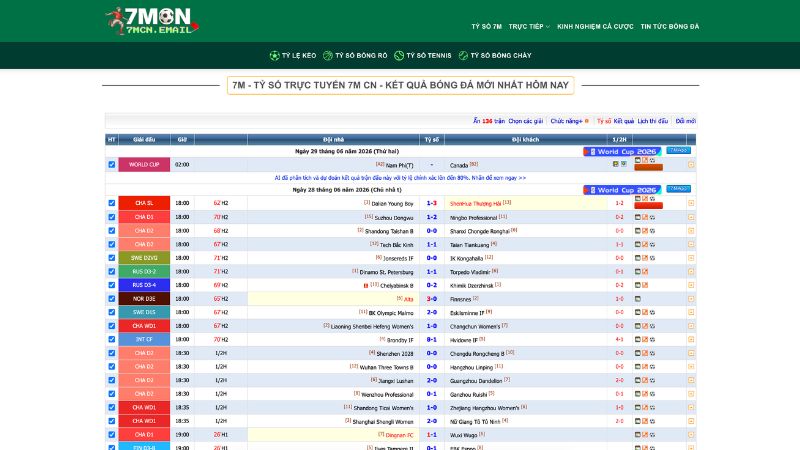The width and height of the screenshot is (800, 450).
Task: Uncheck the CHA WD1 Liaoning Shenbei checkbox
Action: pos(112,326)
